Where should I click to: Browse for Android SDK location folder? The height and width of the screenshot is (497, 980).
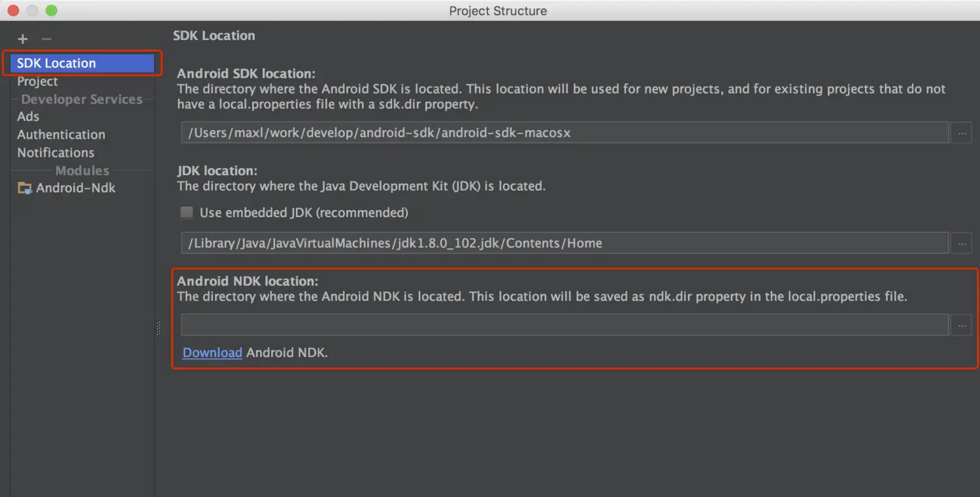[x=961, y=133]
